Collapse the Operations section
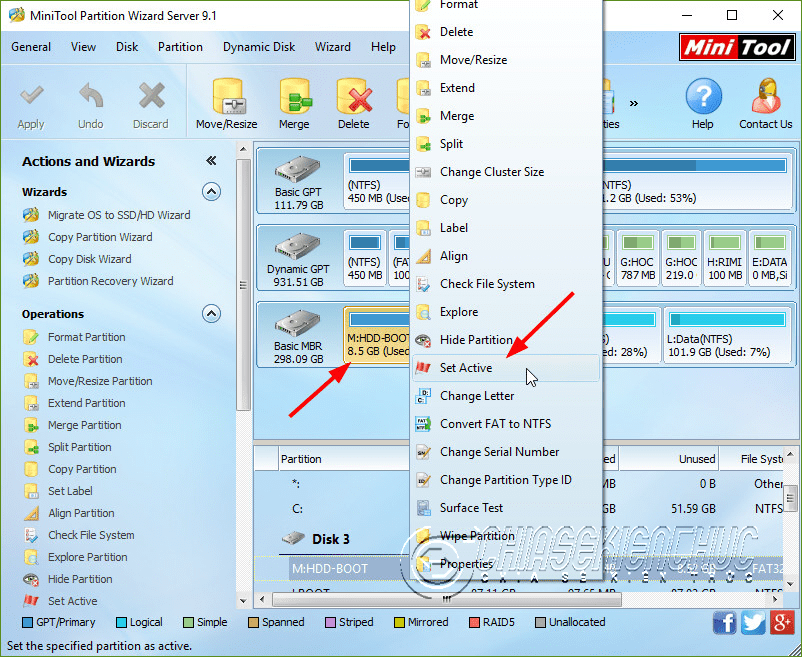The image size is (802, 657). point(211,313)
